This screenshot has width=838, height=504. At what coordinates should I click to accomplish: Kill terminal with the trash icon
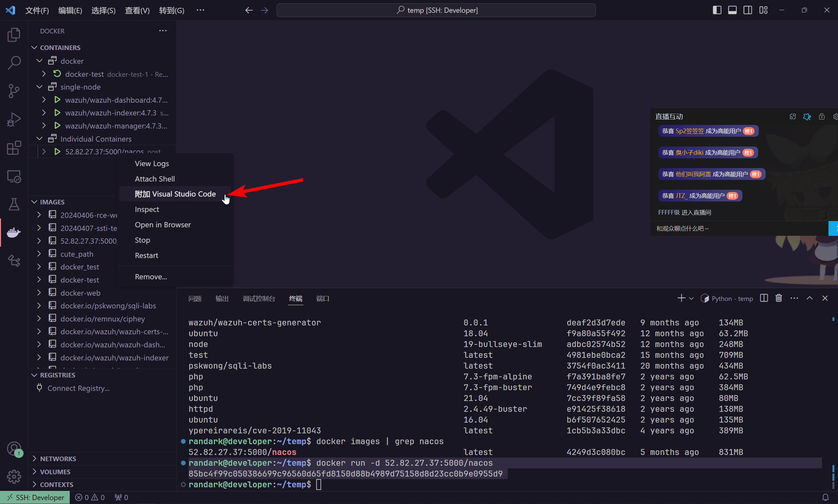click(778, 298)
